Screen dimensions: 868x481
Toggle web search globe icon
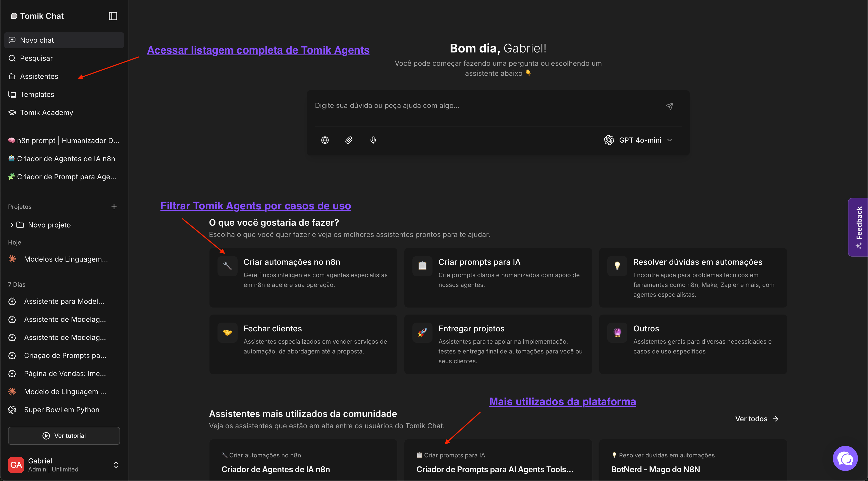[325, 140]
